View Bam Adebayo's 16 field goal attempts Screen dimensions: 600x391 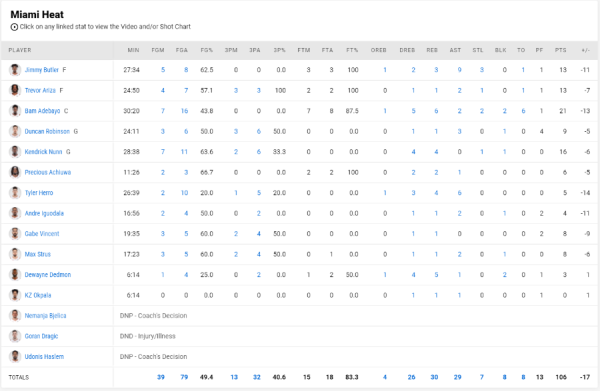point(184,111)
